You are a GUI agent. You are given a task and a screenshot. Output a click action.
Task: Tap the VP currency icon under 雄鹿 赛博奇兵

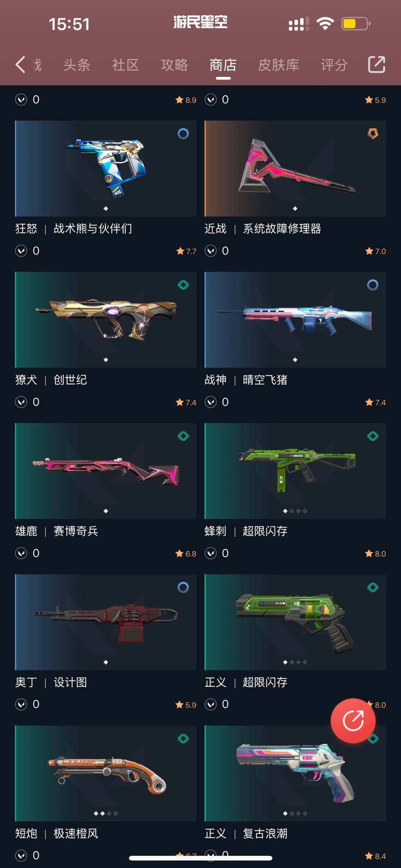point(21,553)
